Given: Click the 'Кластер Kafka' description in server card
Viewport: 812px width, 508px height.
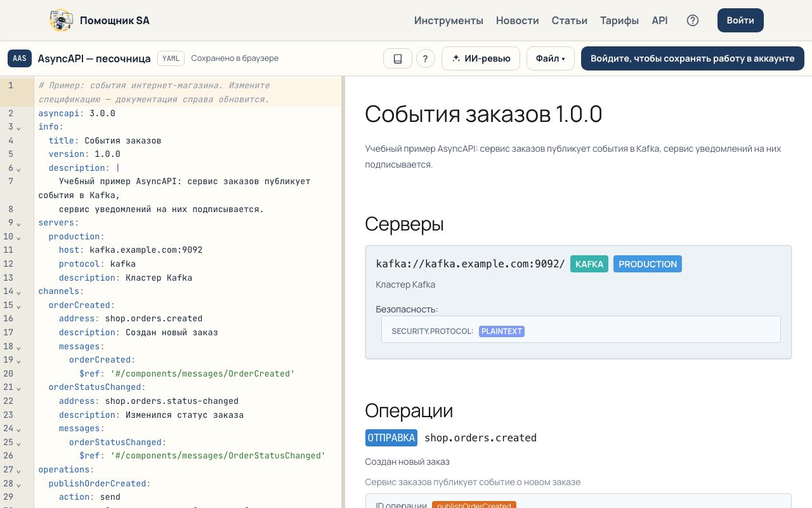Looking at the screenshot, I should [x=405, y=284].
